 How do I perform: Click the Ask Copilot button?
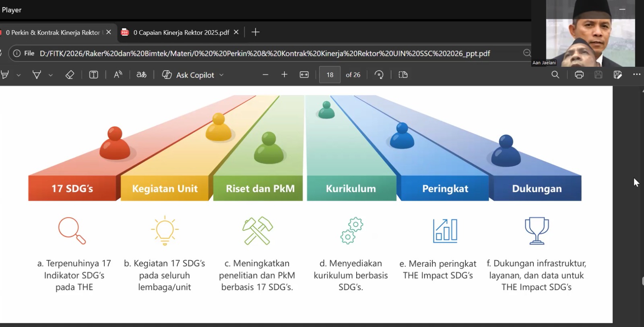point(188,75)
